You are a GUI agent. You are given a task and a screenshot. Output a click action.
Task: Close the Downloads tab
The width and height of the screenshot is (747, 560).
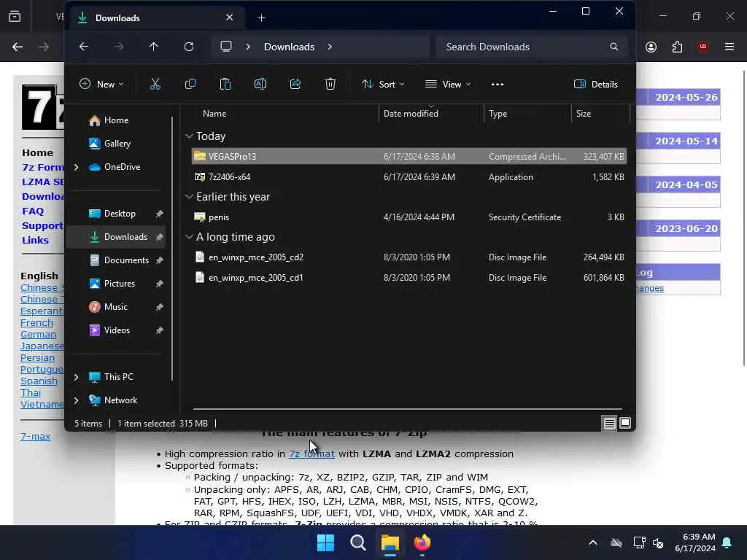(x=229, y=17)
